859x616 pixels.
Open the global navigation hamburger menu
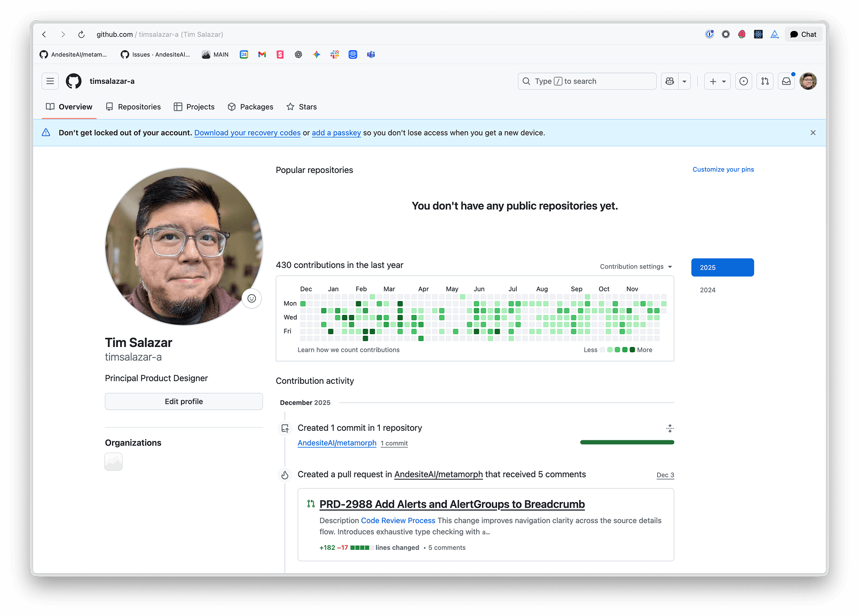[x=50, y=81]
